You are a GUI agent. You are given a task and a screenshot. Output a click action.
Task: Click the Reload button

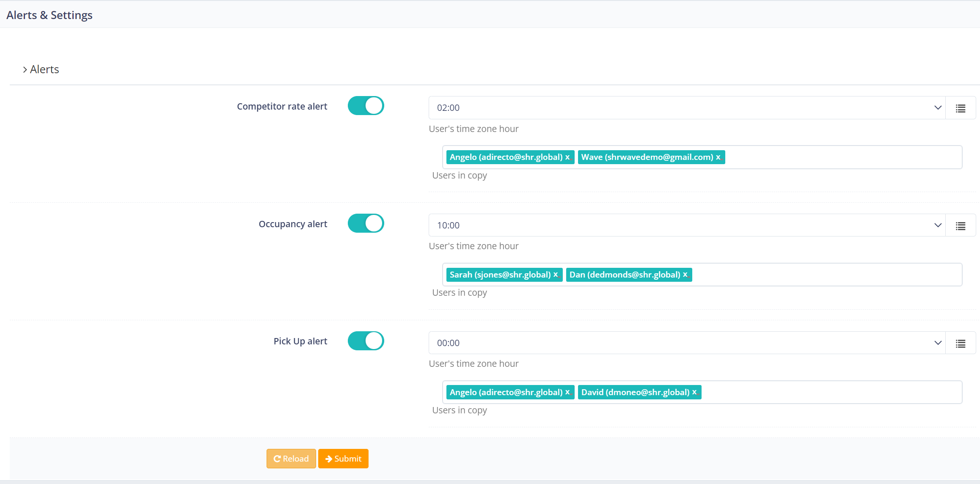(291, 459)
